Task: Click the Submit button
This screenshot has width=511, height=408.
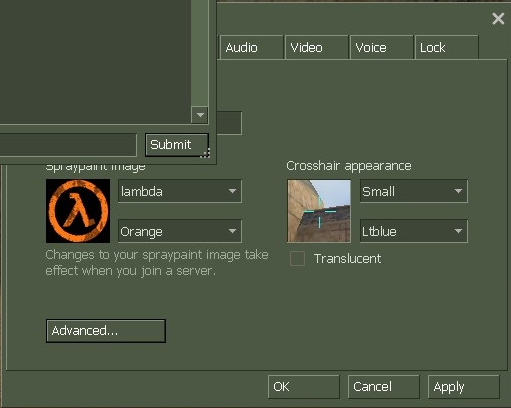Action: [x=177, y=145]
